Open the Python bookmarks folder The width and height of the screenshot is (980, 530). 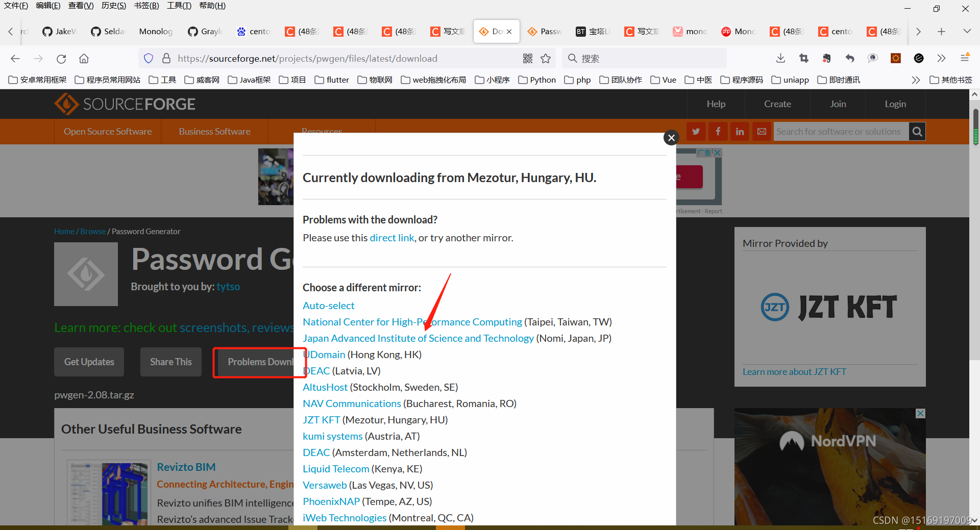click(x=537, y=80)
